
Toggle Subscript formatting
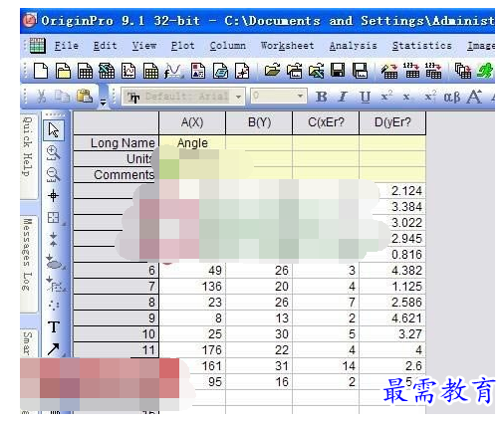406,97
